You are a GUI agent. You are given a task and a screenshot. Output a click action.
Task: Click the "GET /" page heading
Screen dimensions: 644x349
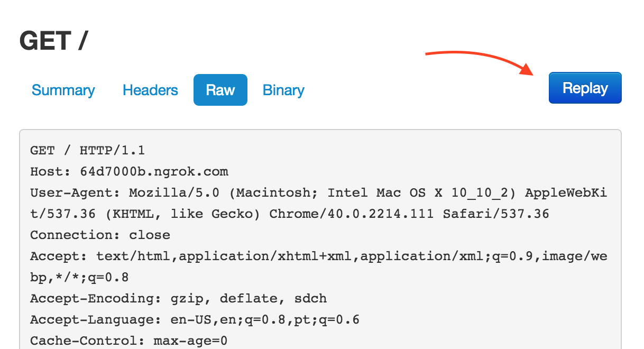53,41
